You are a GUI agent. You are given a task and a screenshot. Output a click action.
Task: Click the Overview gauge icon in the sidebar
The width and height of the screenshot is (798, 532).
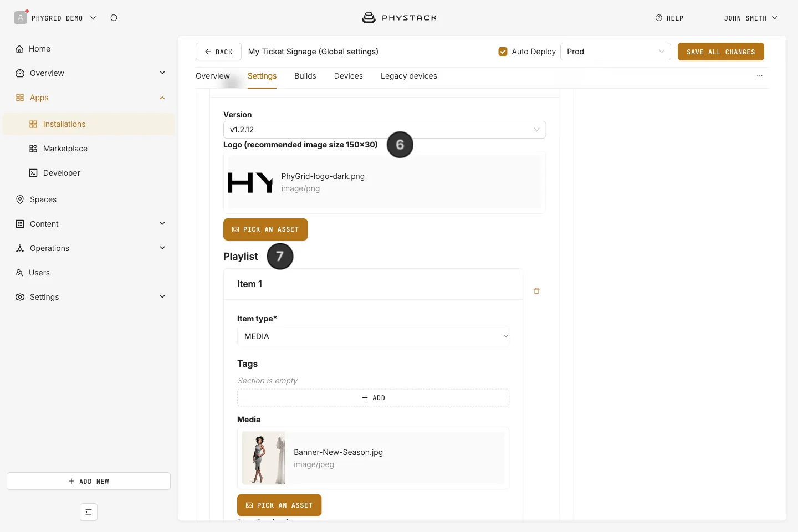tap(20, 73)
